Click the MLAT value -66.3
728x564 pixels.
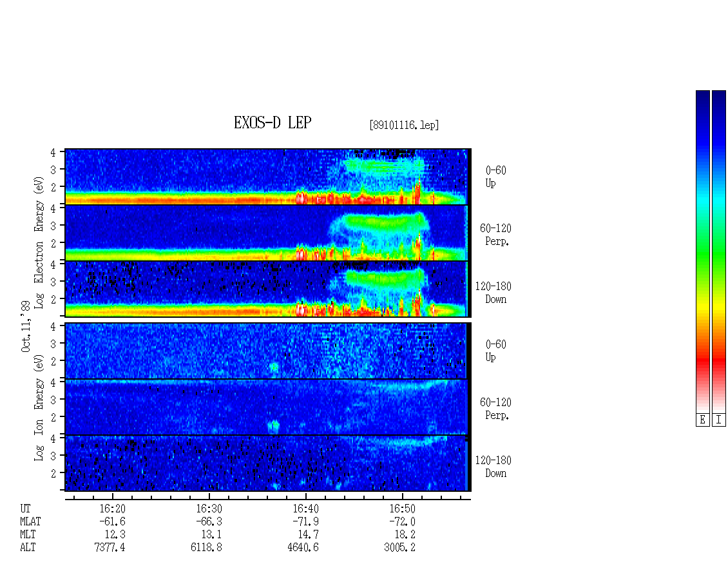[x=209, y=521]
